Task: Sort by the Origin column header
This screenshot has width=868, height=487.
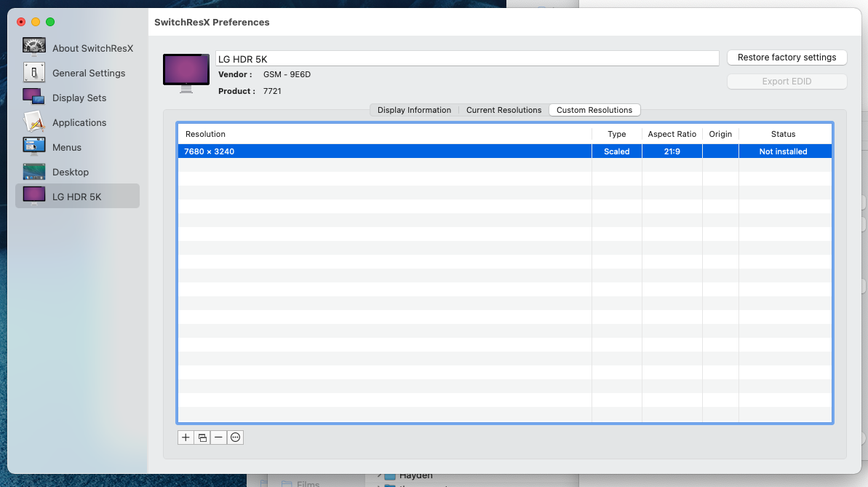Action: coord(720,134)
